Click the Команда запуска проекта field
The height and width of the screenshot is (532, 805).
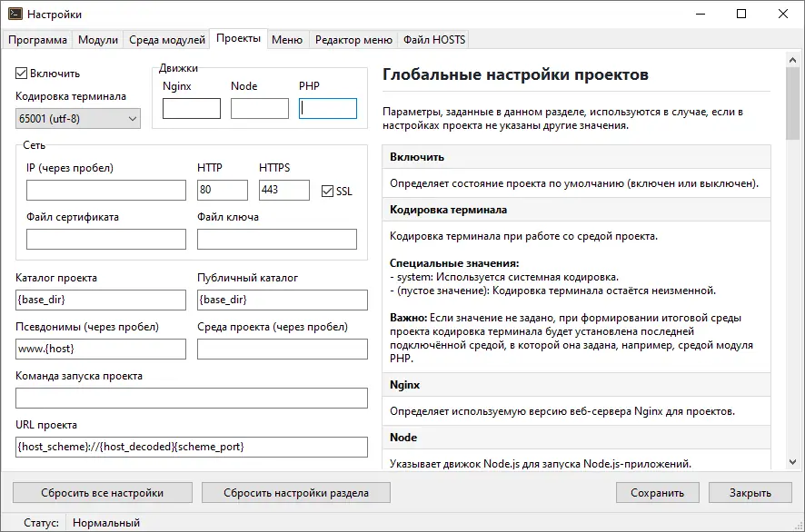[192, 398]
